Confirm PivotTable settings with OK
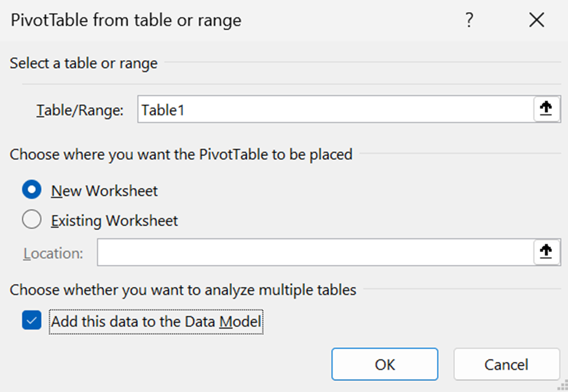 (x=384, y=364)
